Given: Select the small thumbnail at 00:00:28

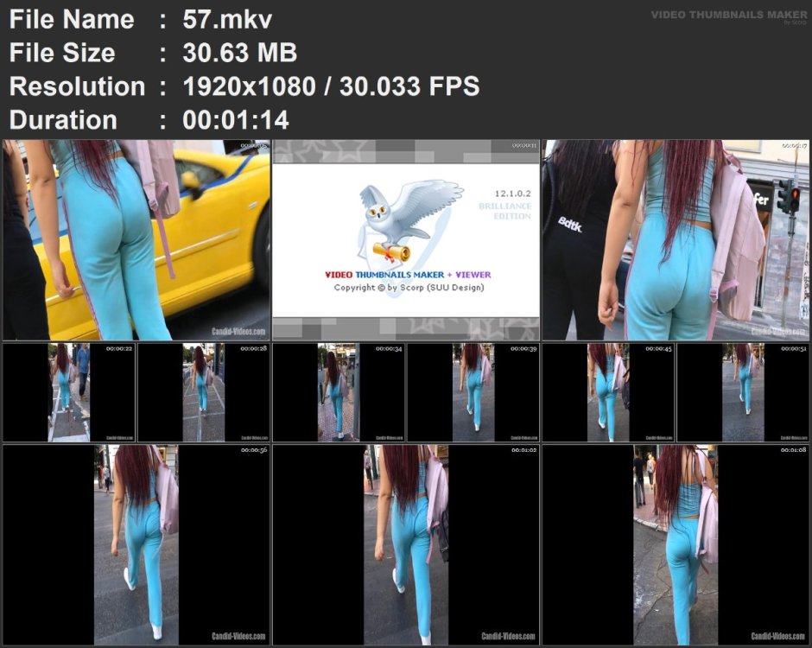Looking at the screenshot, I should click(x=204, y=392).
